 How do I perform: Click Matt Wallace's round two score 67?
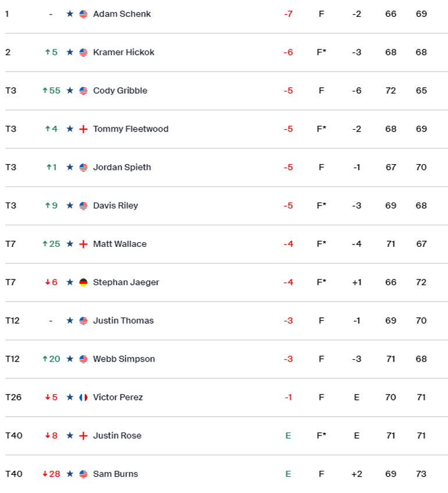point(421,244)
